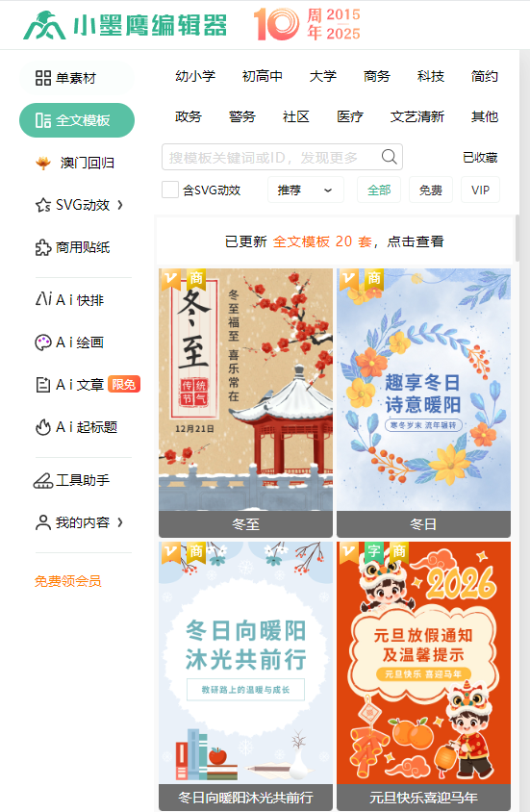Click the search magnifier icon
Image resolution: width=530 pixels, height=812 pixels.
tap(389, 157)
